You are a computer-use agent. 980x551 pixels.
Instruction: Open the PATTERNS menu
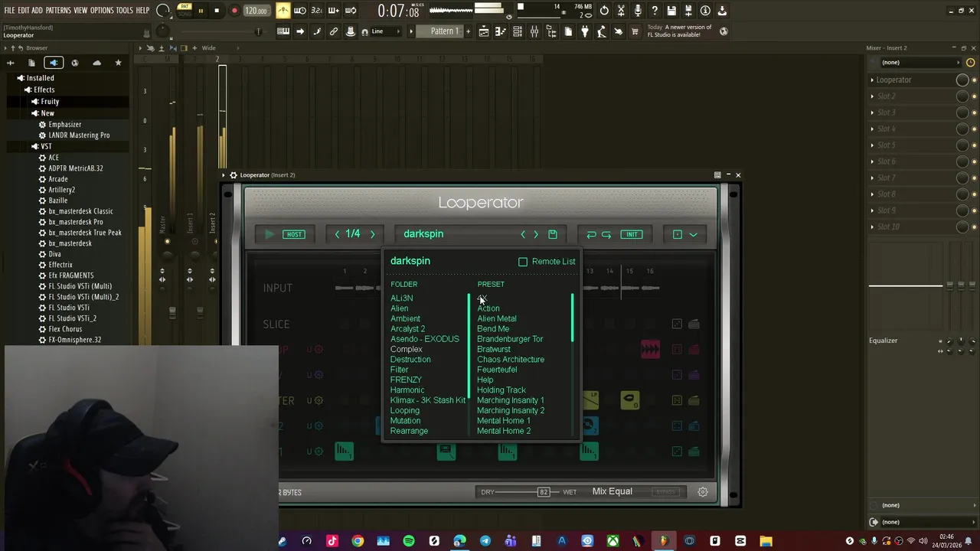[x=58, y=11]
